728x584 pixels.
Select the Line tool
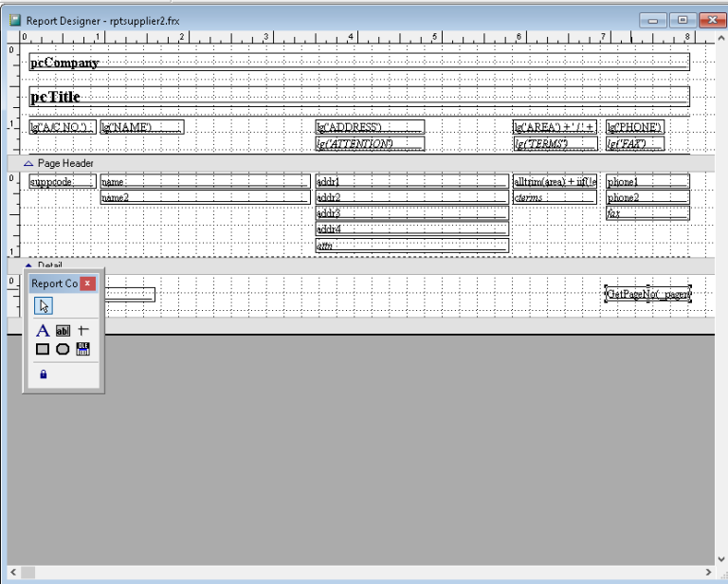[x=83, y=331]
